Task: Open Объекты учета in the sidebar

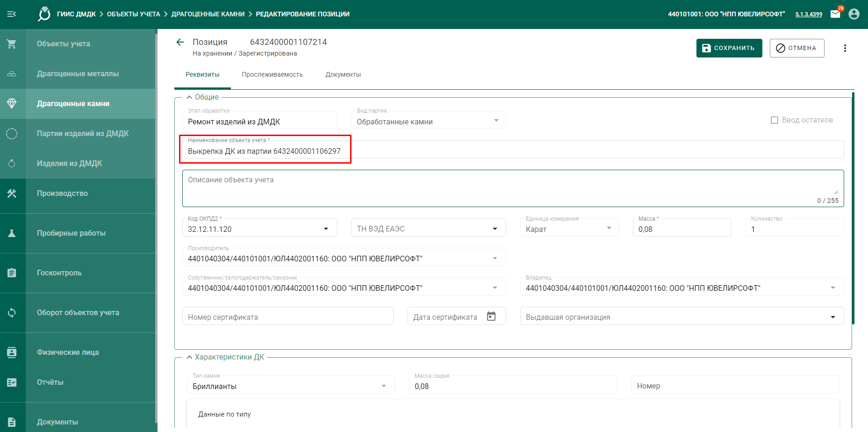Action: pos(64,44)
